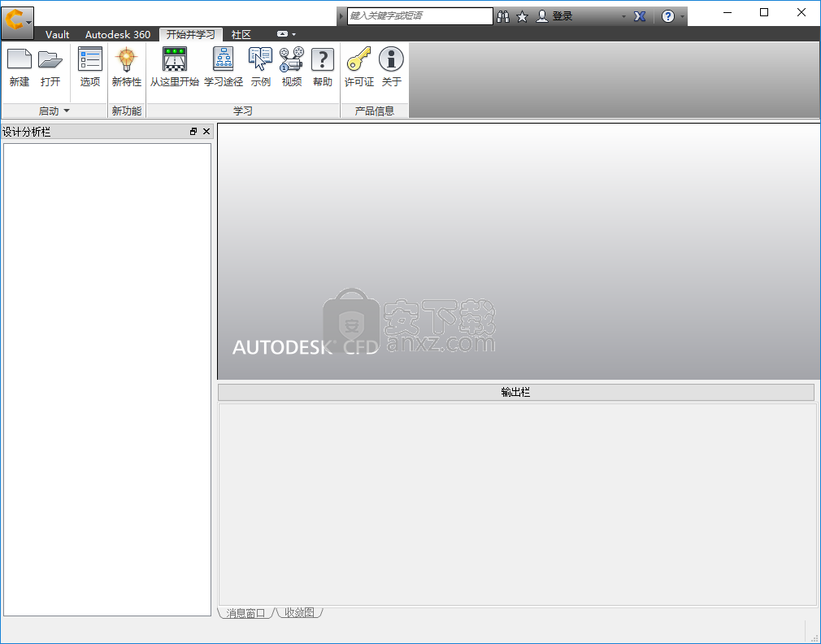Select the 开始并学习 ribbon tab

tap(190, 34)
